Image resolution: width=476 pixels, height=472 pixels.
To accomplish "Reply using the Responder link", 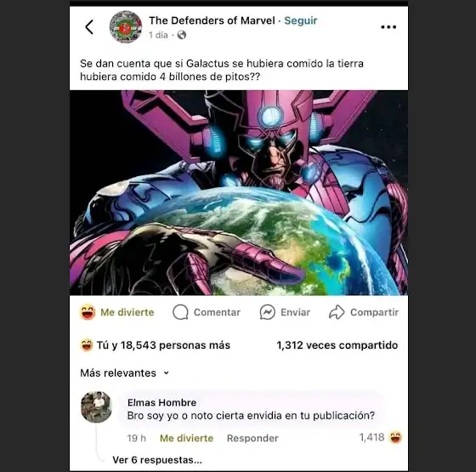I will [x=252, y=438].
